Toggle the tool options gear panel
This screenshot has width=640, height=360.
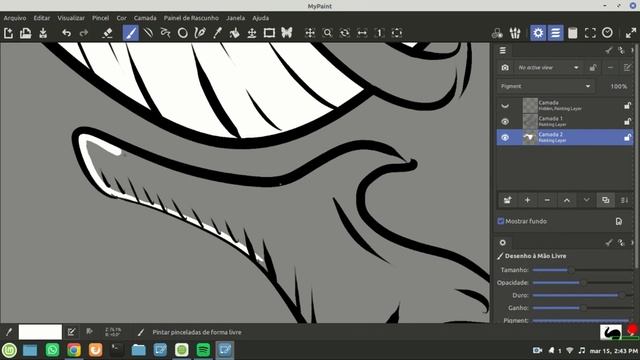(538, 33)
